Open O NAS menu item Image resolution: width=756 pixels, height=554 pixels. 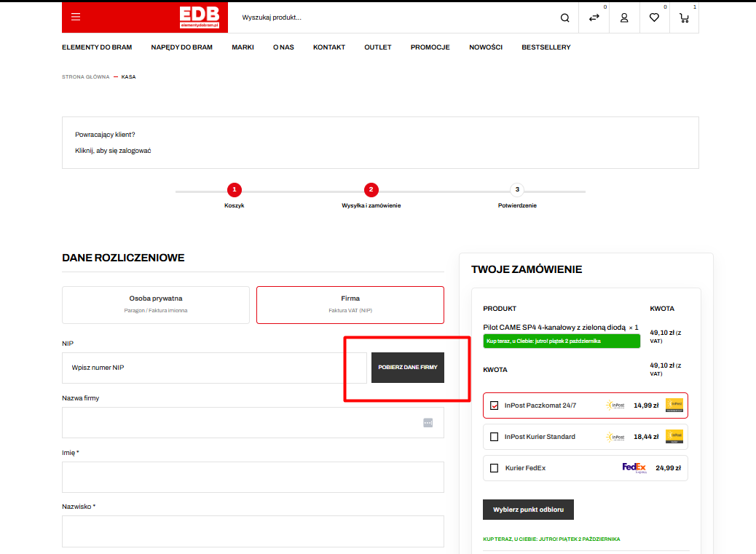[x=283, y=47]
